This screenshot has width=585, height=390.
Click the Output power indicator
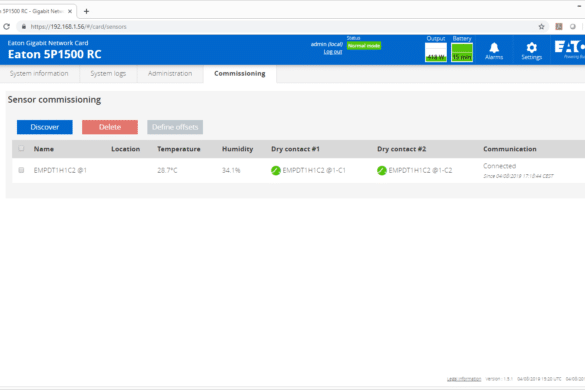click(436, 52)
